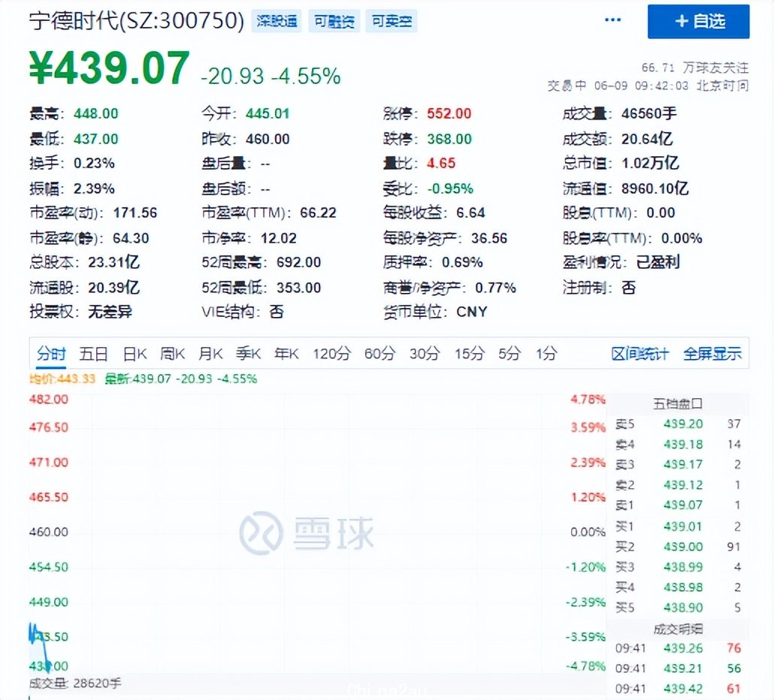This screenshot has height=700, width=774.
Task: Click the 最高 value 448.00
Action: [x=95, y=114]
